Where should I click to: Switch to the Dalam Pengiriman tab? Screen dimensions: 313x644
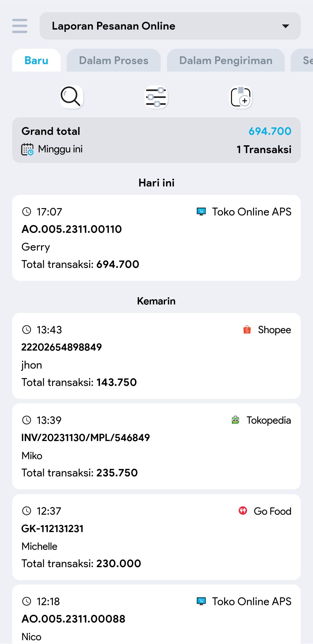pos(225,60)
